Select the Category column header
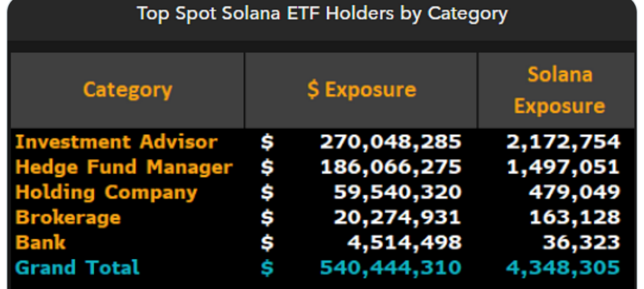 tap(128, 90)
